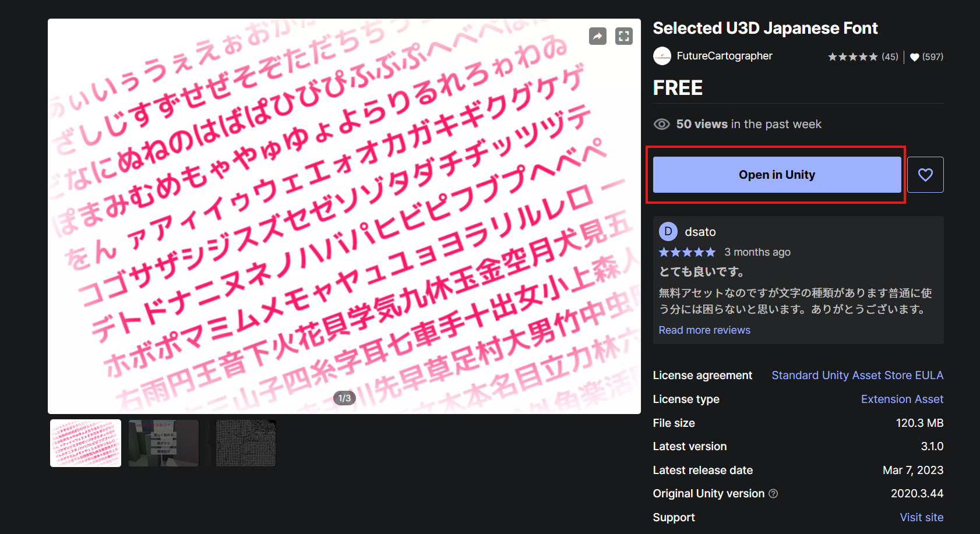Click the eye icon next to 50 views
The image size is (980, 534).
click(x=662, y=124)
